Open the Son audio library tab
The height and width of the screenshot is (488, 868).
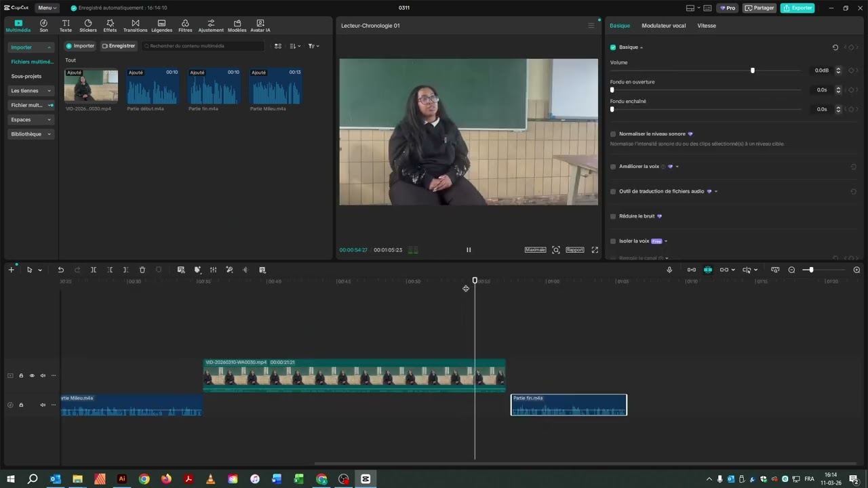43,26
